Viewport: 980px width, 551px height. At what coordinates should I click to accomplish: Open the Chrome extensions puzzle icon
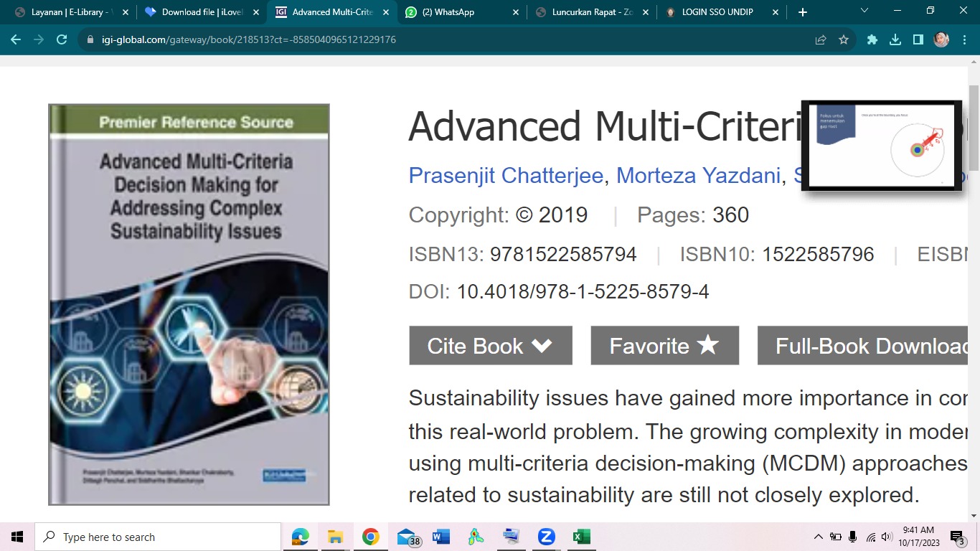coord(871,39)
